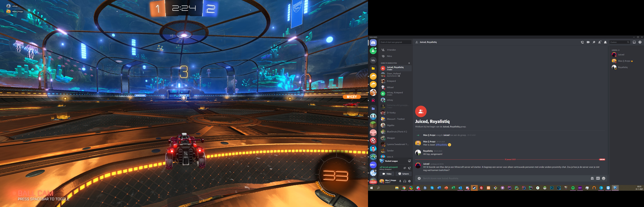Toggle noise suppression in voice panel
The width and height of the screenshot is (644, 207).
(x=405, y=168)
